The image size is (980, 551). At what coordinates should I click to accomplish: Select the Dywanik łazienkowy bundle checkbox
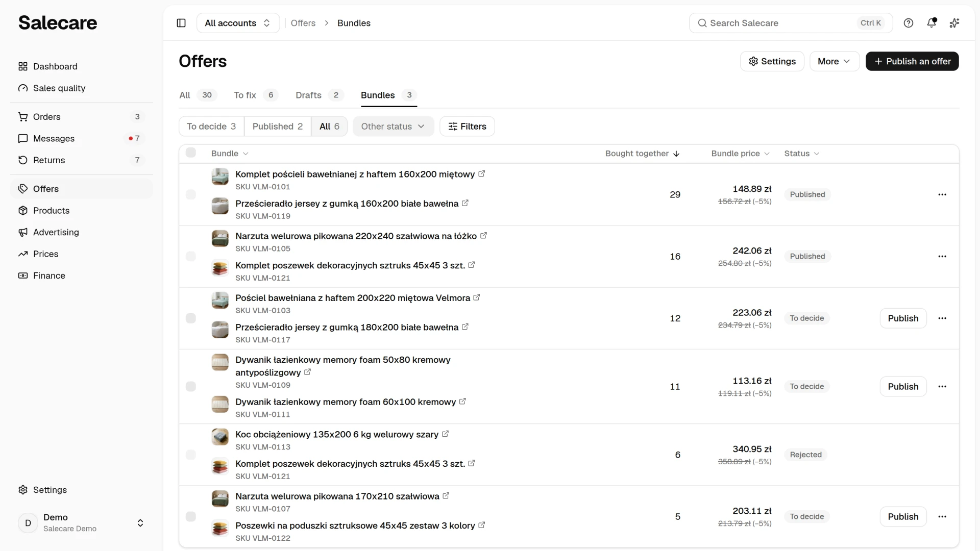[191, 386]
